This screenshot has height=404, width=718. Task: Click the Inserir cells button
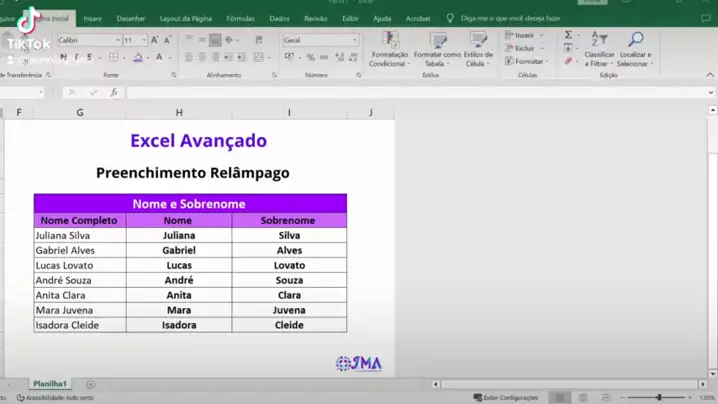[x=522, y=35]
